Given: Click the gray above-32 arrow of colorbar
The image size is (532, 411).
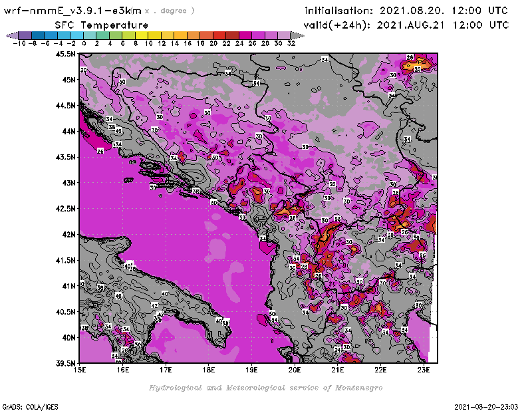Looking at the screenshot, I should tap(297, 35).
